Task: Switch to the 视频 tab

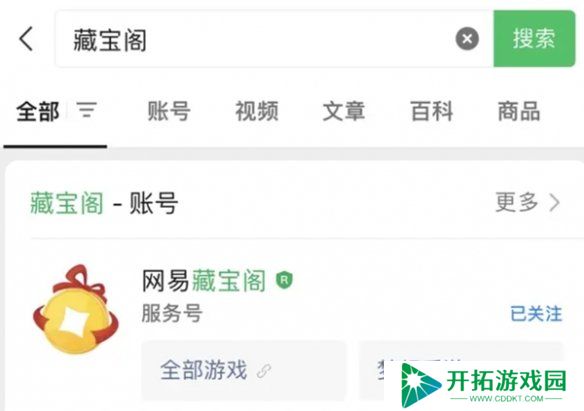Action: [257, 111]
